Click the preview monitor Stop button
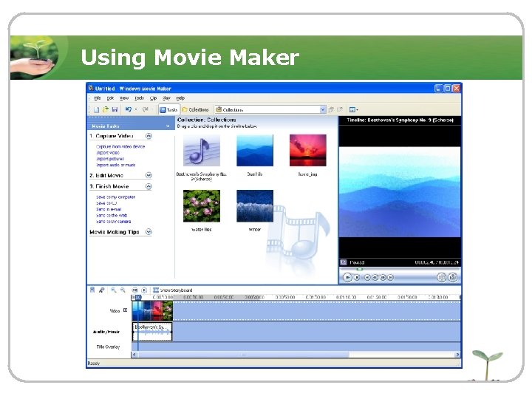The width and height of the screenshot is (532, 399). pos(357,278)
